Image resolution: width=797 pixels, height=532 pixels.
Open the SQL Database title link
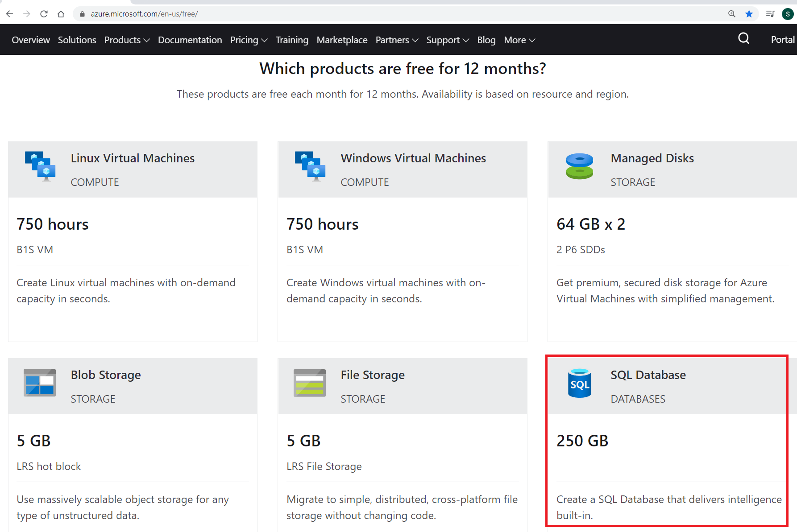click(x=648, y=375)
